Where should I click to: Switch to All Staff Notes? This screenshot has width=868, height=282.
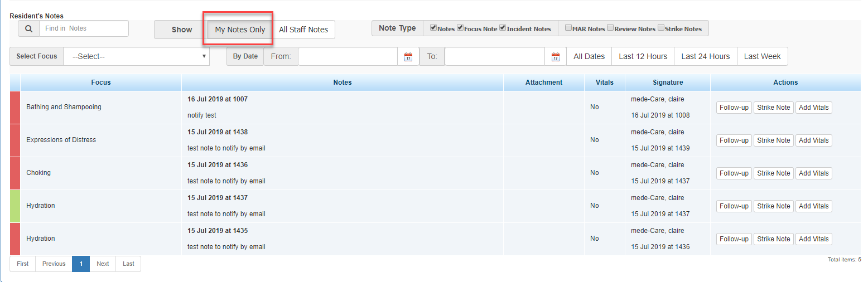[x=303, y=30]
